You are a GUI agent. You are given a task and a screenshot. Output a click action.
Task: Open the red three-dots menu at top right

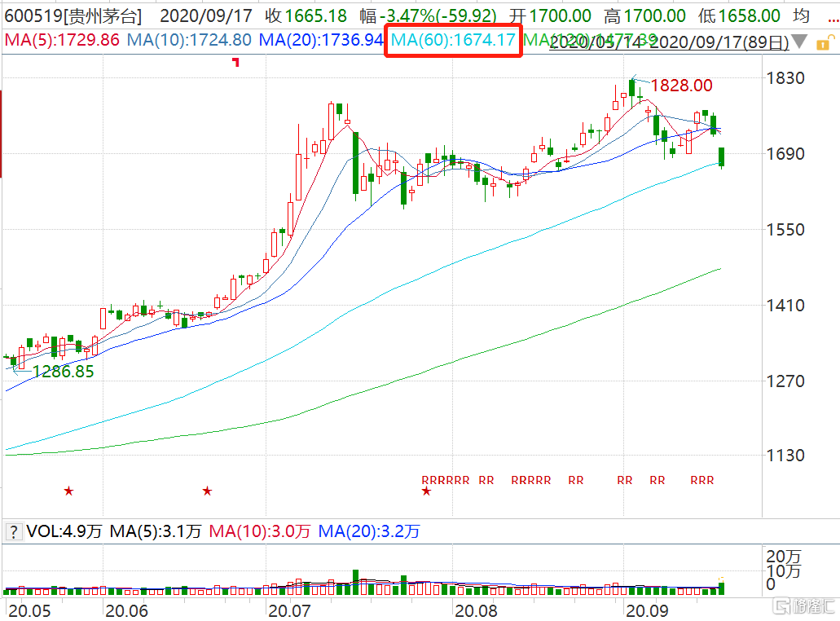(x=833, y=20)
